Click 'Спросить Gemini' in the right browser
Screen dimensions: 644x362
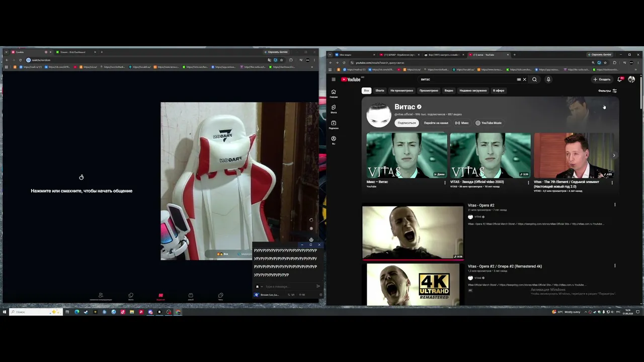tap(599, 54)
